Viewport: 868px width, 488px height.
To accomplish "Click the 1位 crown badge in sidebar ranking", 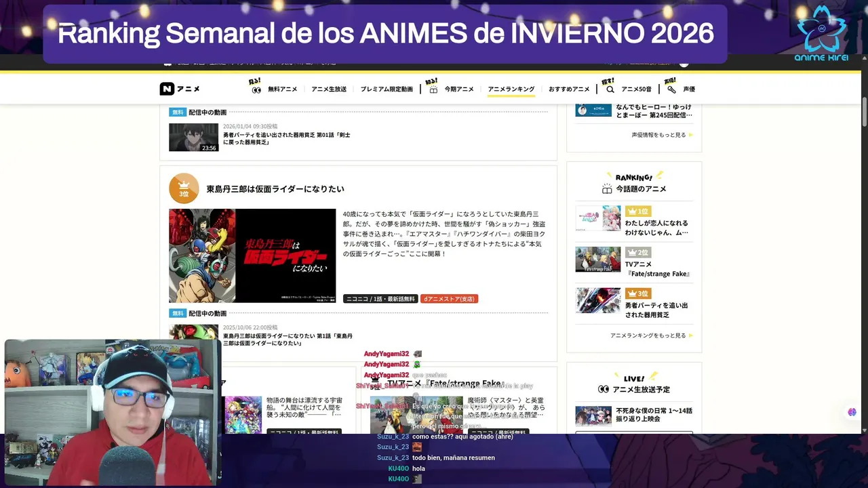I will point(638,211).
